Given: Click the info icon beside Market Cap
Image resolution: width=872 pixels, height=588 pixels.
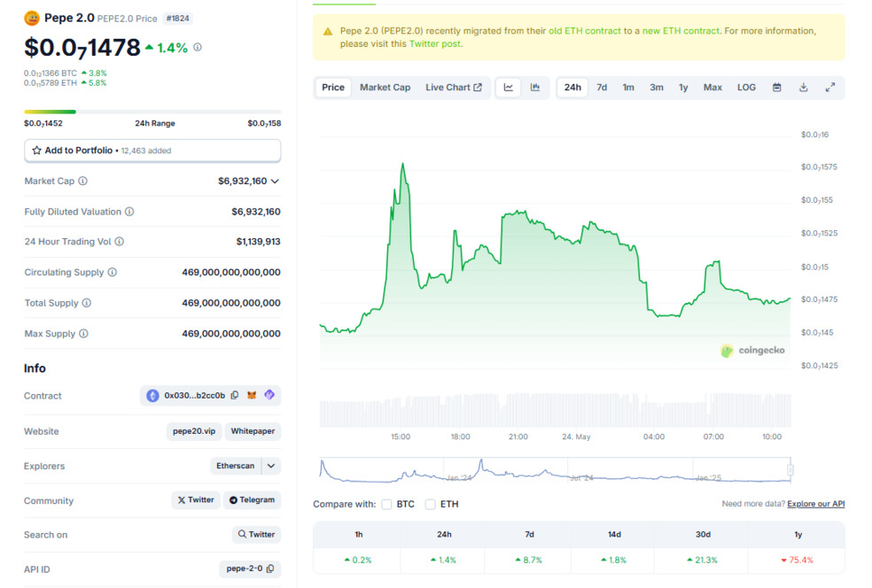Looking at the screenshot, I should (x=83, y=181).
